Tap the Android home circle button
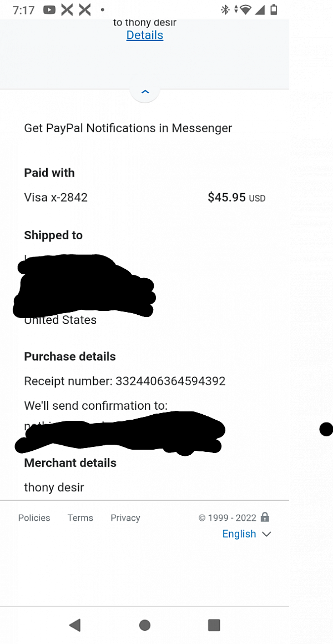Screen dimensions: 333x644 (144, 625)
